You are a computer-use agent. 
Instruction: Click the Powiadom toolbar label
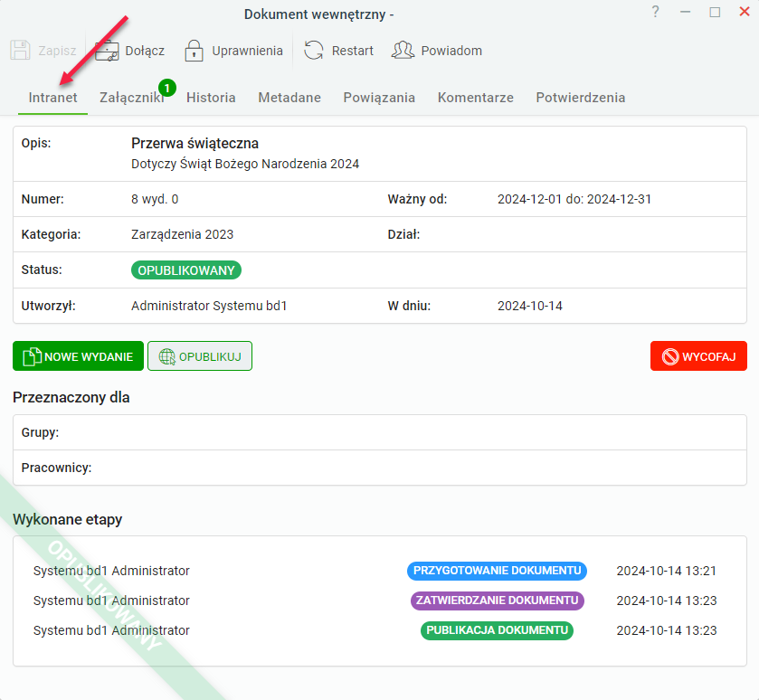point(451,51)
